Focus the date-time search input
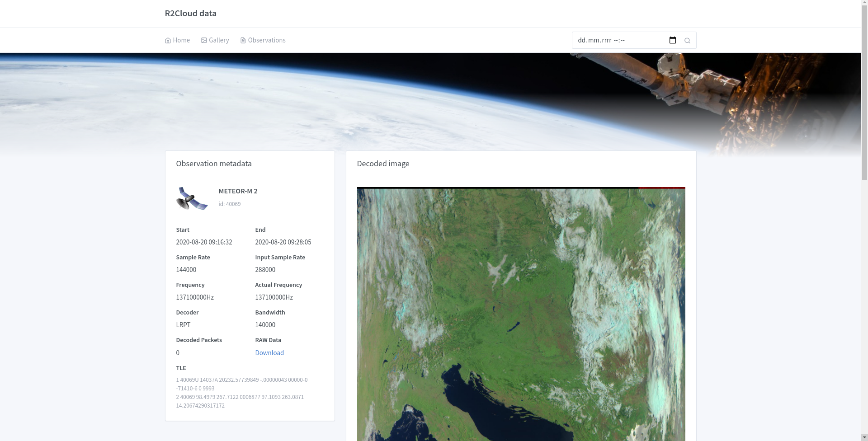The image size is (868, 441). click(626, 40)
